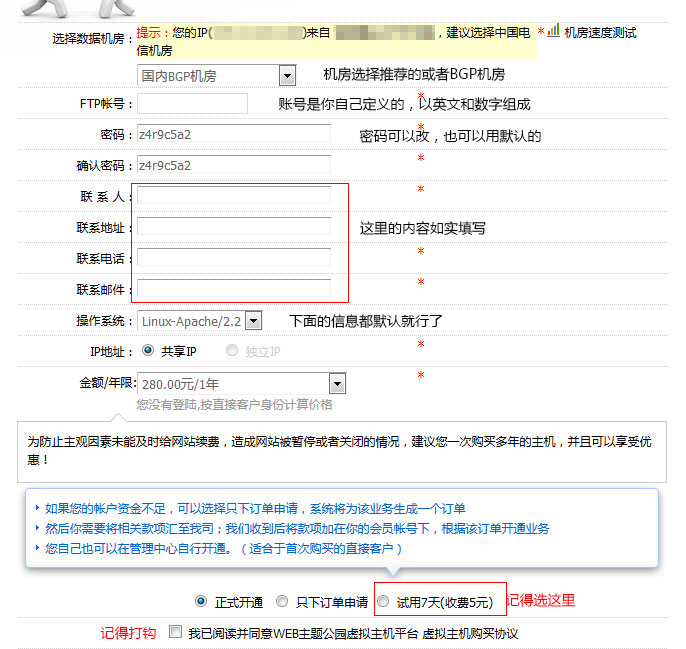Click the FTP帐号 input field
The height and width of the screenshot is (649, 686).
coord(192,104)
